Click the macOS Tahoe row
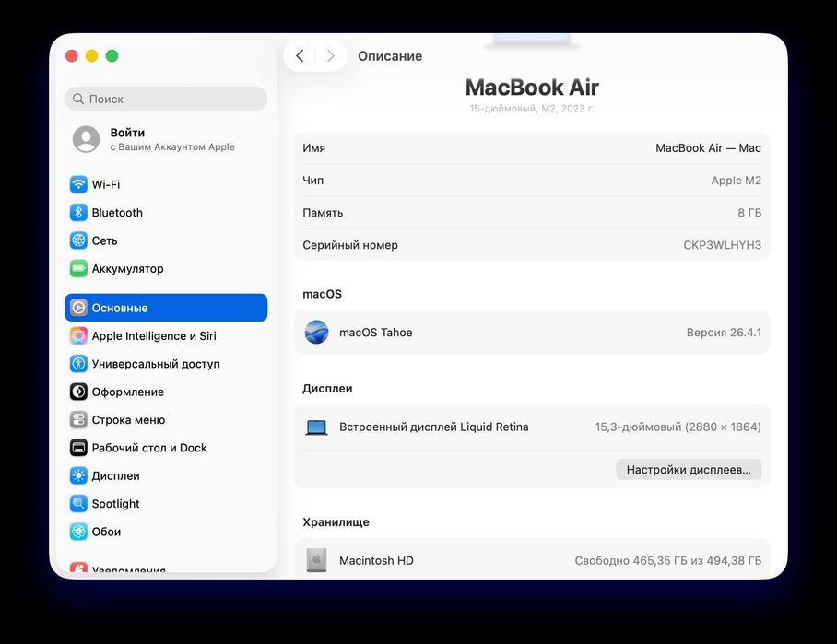 [x=532, y=333]
